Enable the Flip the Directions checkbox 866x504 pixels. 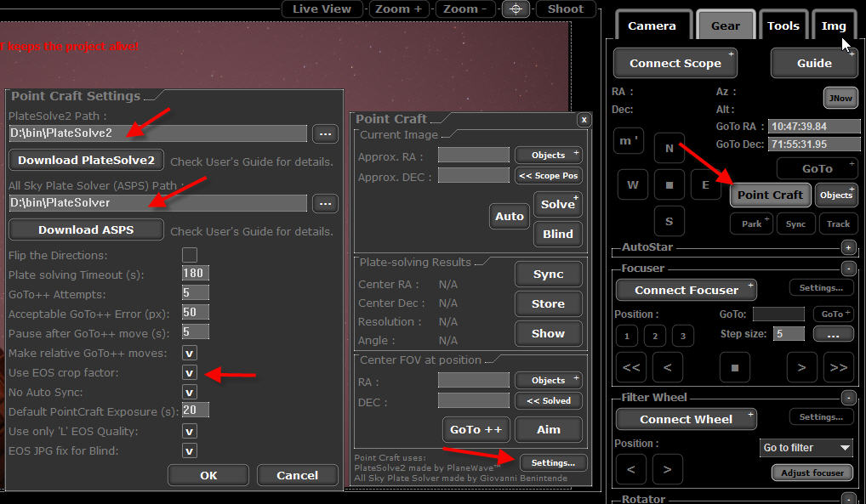[x=190, y=255]
